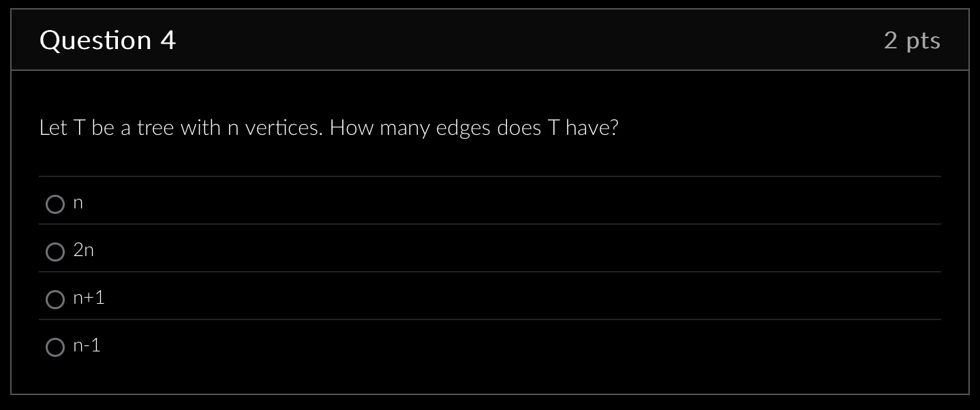Viewport: 980px width, 410px height.
Task: Click the row containing option 2n
Action: pyautogui.click(x=489, y=251)
